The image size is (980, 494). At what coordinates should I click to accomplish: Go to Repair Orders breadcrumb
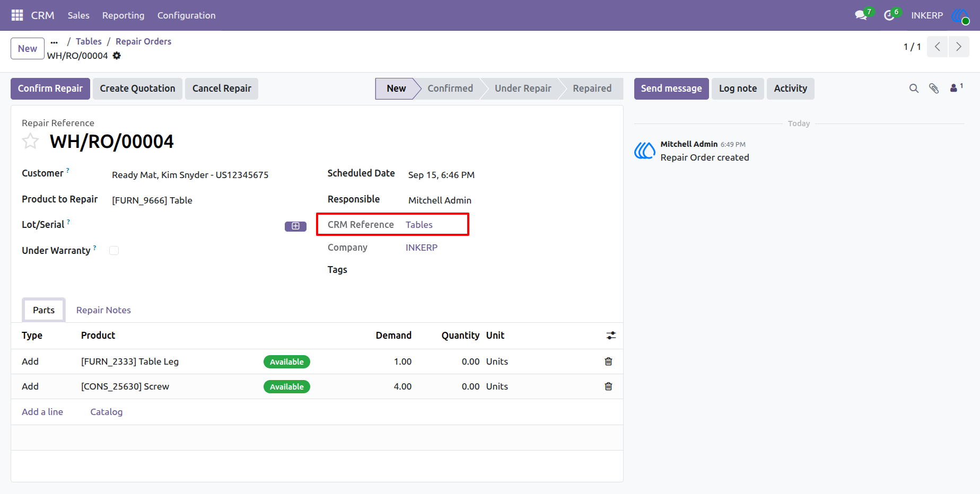click(x=143, y=41)
